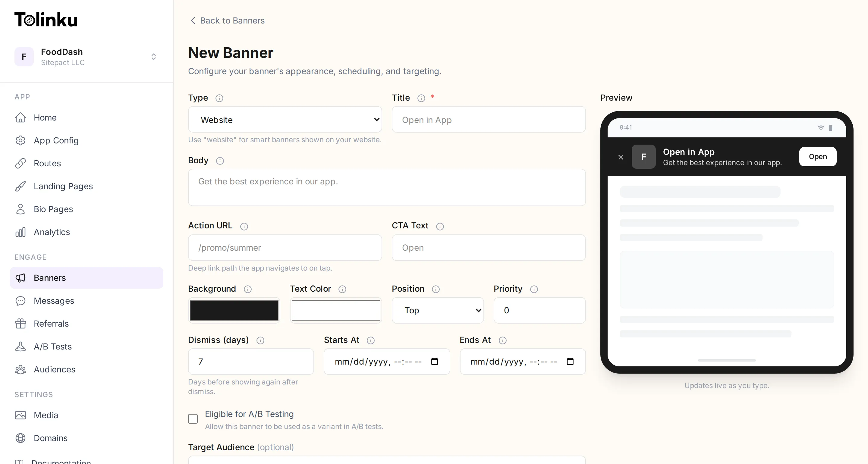Open the Type dropdown showing Website
This screenshot has width=868, height=464.
pyautogui.click(x=285, y=120)
